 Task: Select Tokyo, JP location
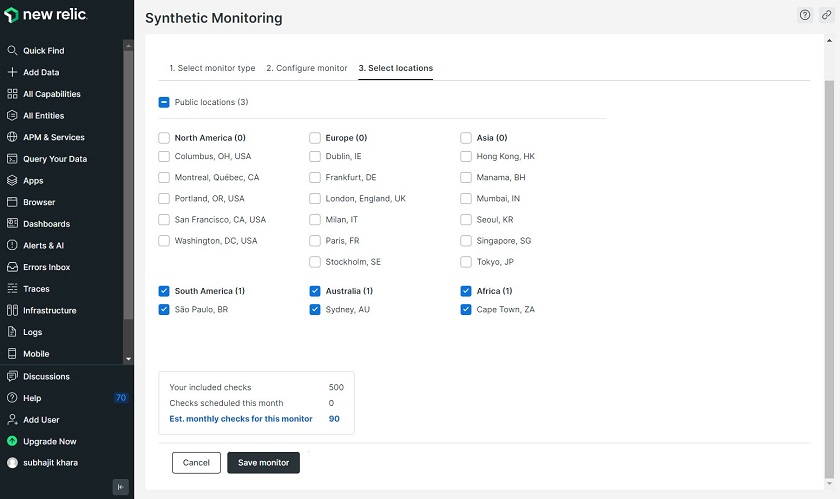pyautogui.click(x=466, y=262)
